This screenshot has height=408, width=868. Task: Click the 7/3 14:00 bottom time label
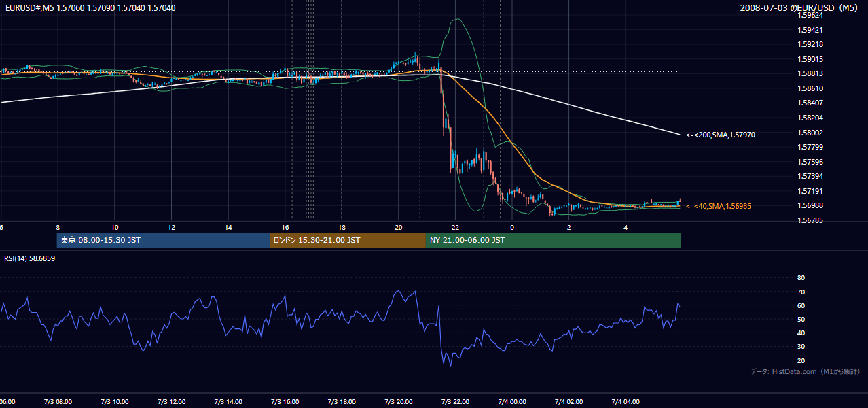point(228,401)
